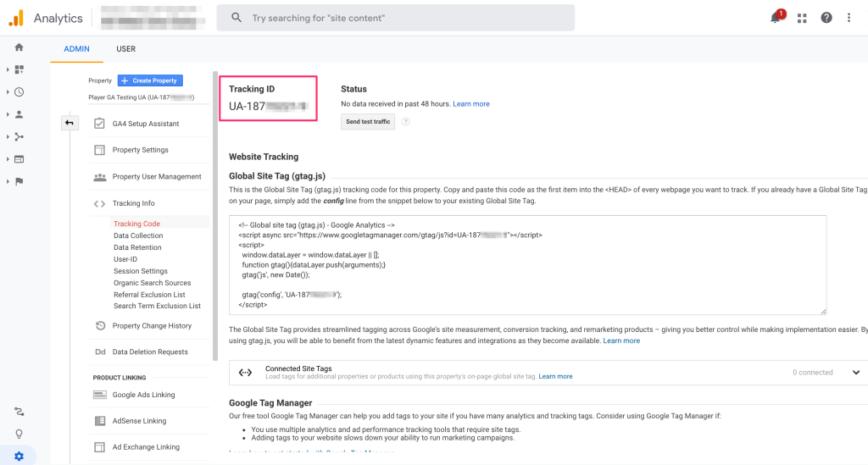Open the Attribution path icon
This screenshot has width=868, height=465.
click(x=19, y=412)
